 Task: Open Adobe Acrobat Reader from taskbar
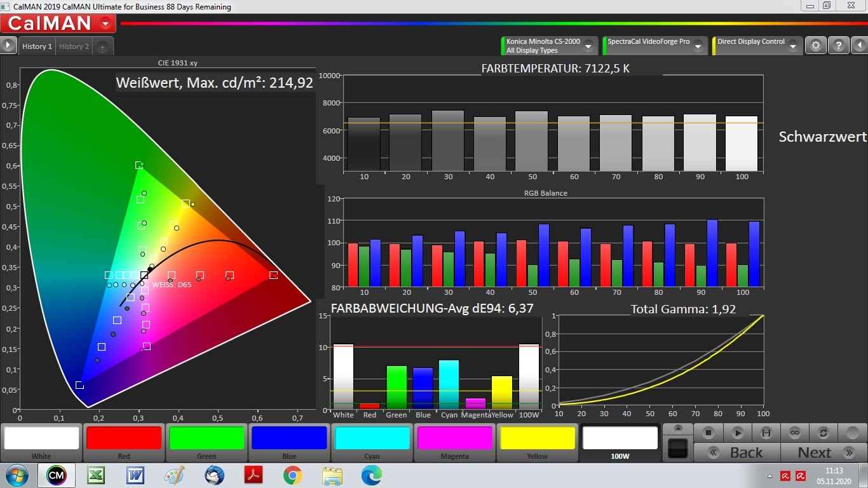pyautogui.click(x=253, y=475)
